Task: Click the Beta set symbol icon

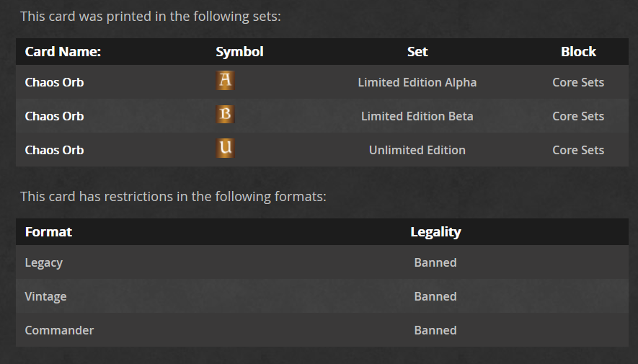Action: click(x=225, y=115)
